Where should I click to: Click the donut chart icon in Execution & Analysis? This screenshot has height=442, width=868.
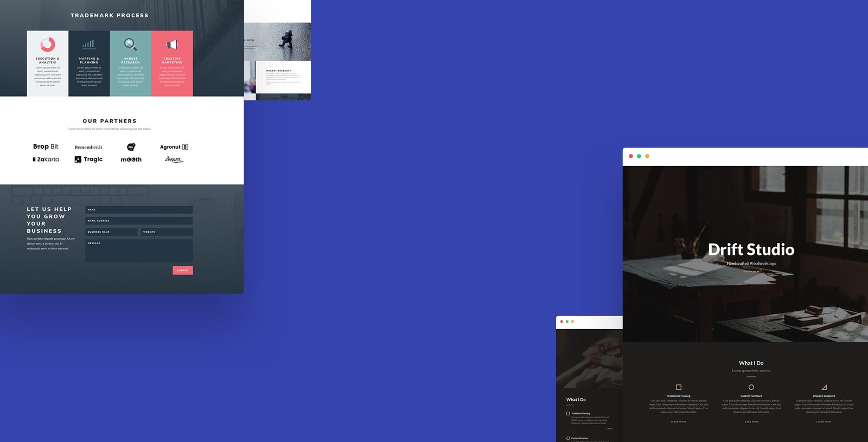pos(48,44)
